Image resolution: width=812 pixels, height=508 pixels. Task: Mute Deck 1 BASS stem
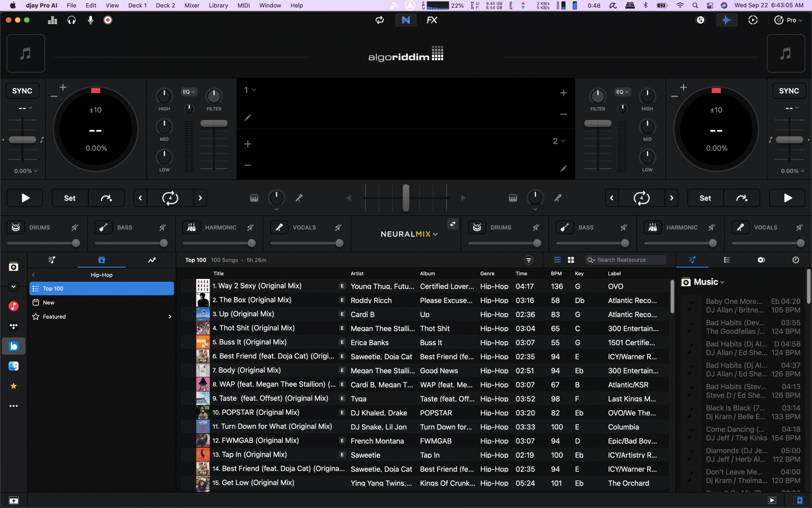162,228
